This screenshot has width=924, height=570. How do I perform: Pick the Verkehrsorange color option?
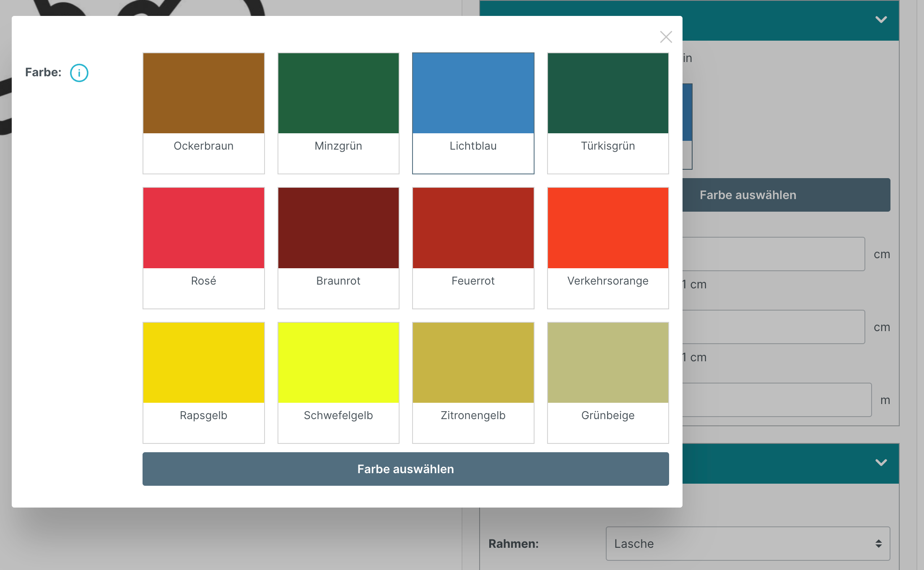coord(607,248)
